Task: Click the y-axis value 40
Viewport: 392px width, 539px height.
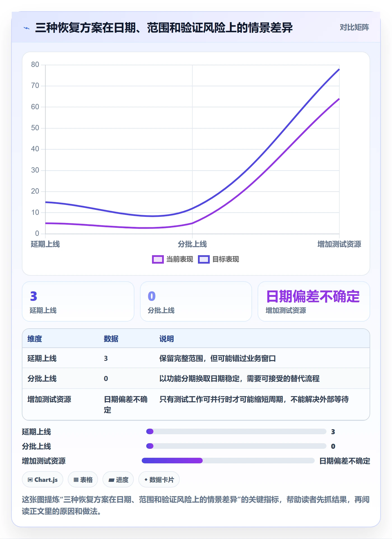Action: click(x=35, y=149)
